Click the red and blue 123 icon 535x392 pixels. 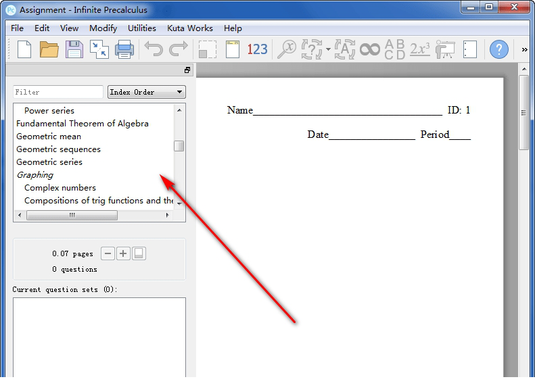coord(257,49)
